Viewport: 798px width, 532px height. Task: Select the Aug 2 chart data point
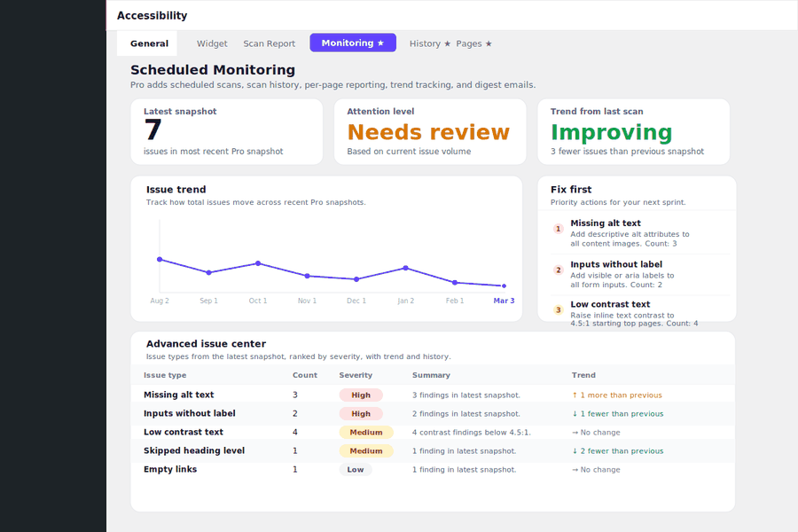pyautogui.click(x=160, y=259)
